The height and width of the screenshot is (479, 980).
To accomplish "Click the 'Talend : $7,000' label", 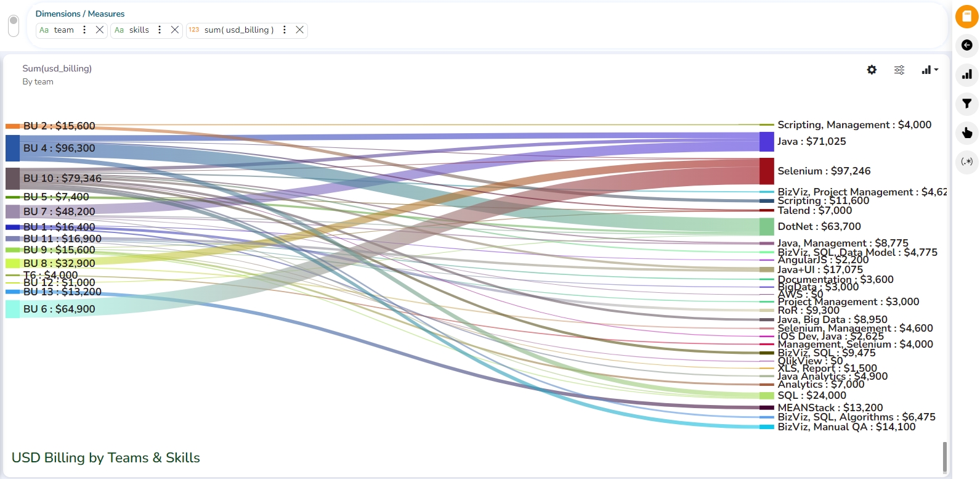I will [815, 210].
